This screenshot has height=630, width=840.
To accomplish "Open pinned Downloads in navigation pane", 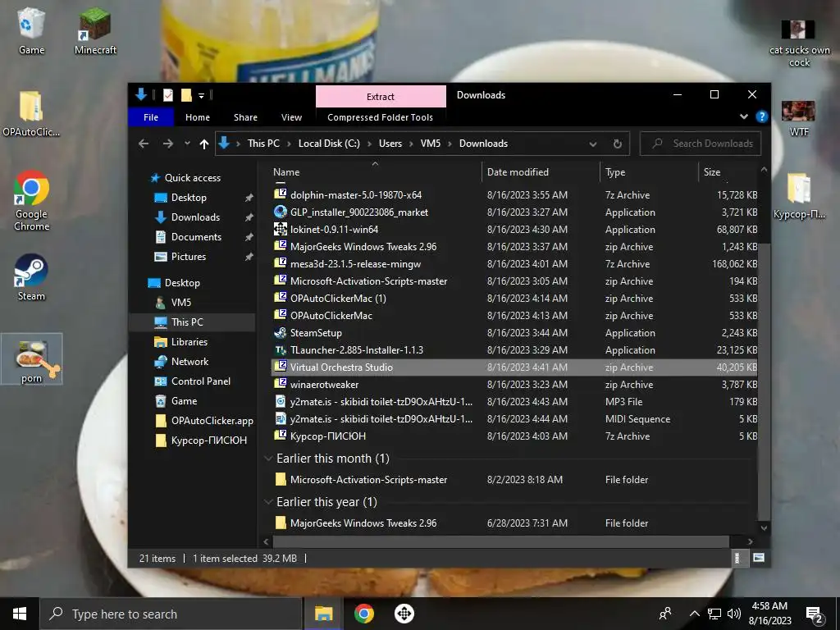I will [x=195, y=217].
